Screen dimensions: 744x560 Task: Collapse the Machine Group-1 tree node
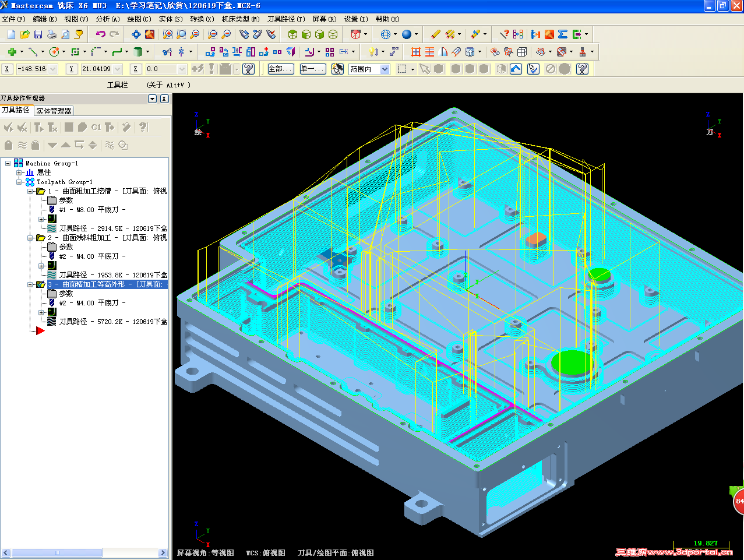click(x=8, y=163)
